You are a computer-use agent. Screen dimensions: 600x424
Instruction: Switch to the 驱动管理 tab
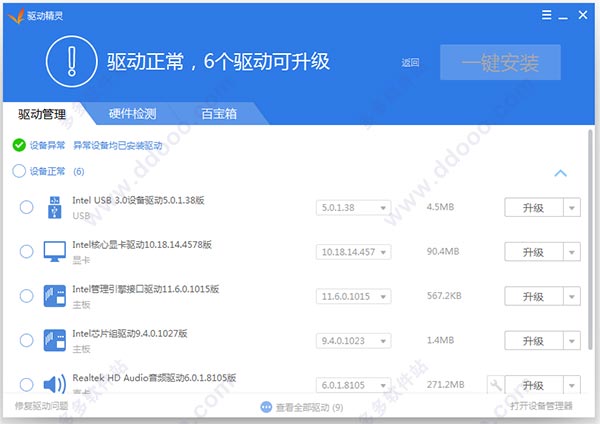(x=42, y=114)
